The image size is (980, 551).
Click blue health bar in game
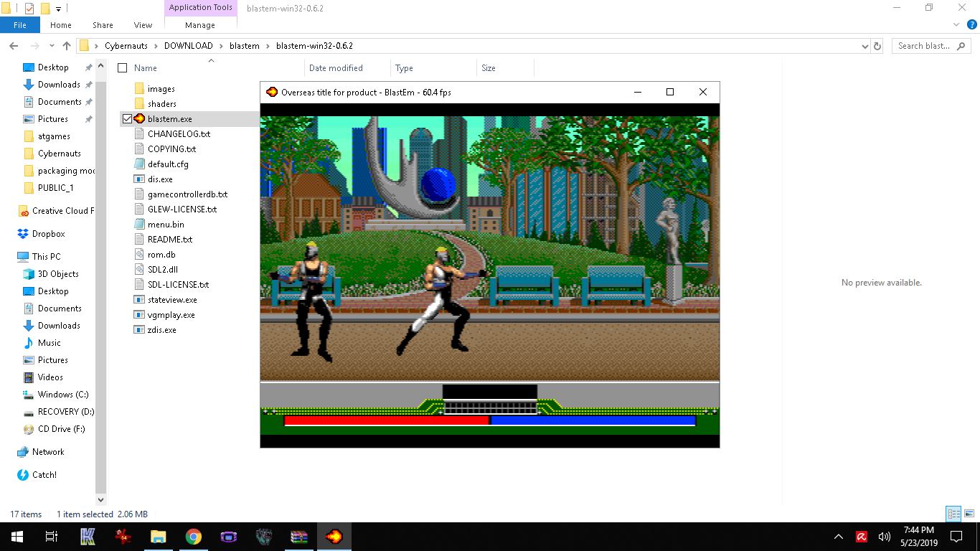[593, 420]
